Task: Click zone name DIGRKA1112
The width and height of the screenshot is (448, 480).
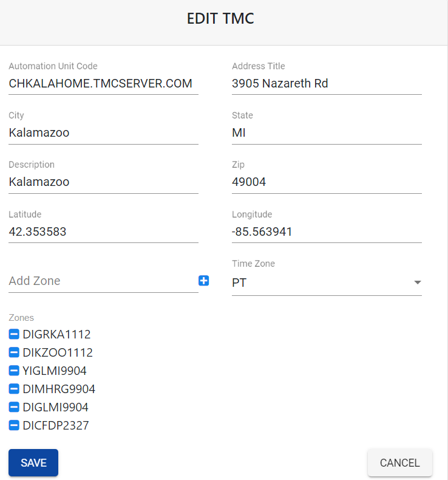Action: click(56, 334)
